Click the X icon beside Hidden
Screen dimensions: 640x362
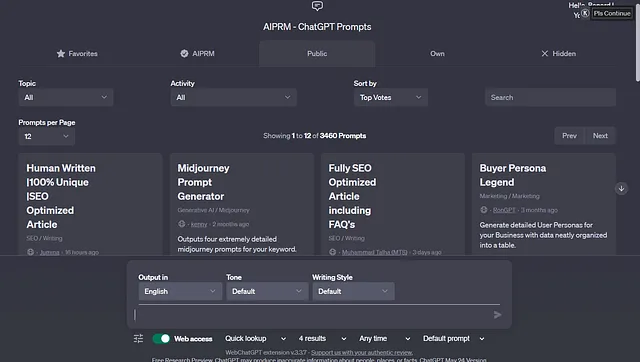[x=544, y=53]
